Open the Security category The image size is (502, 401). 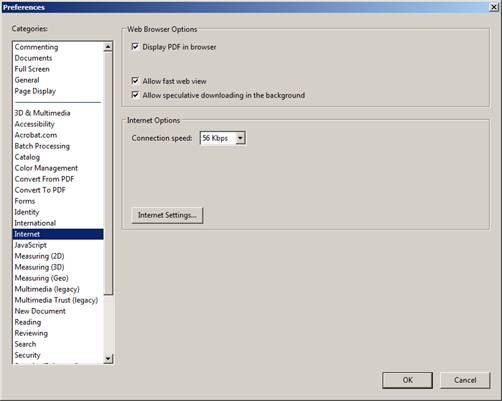pyautogui.click(x=27, y=355)
